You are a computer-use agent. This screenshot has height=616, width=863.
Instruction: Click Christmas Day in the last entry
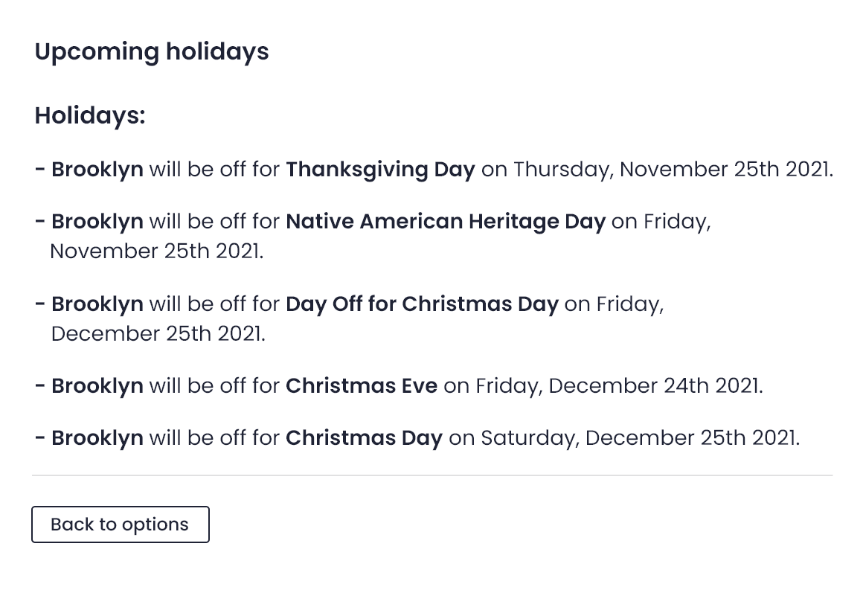point(365,439)
